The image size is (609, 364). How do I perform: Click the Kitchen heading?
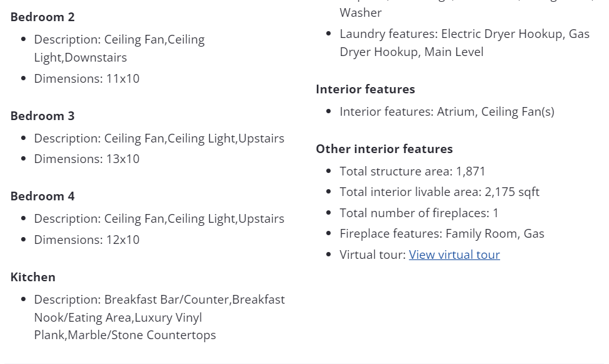(x=33, y=277)
